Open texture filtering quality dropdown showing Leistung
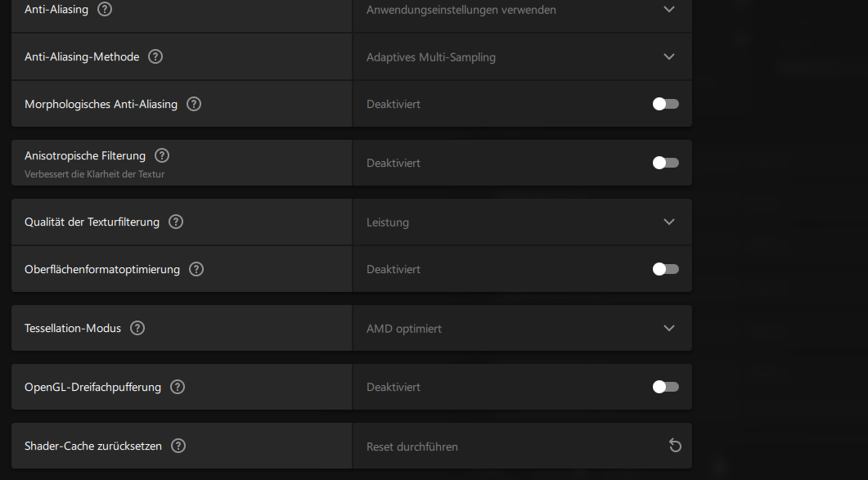This screenshot has width=868, height=480. pyautogui.click(x=669, y=222)
